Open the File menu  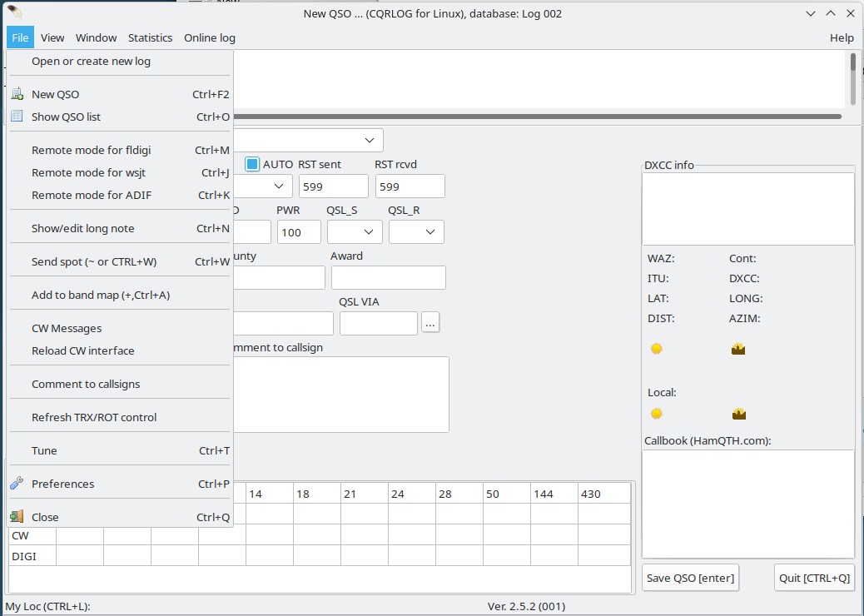coord(20,37)
